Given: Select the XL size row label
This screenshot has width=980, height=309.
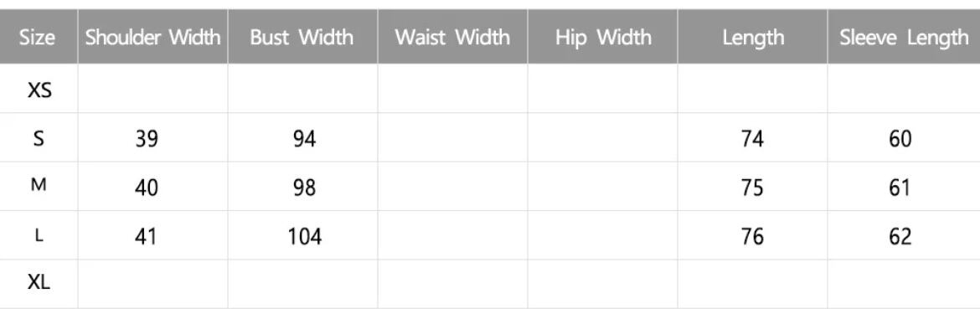Looking at the screenshot, I should (x=39, y=282).
